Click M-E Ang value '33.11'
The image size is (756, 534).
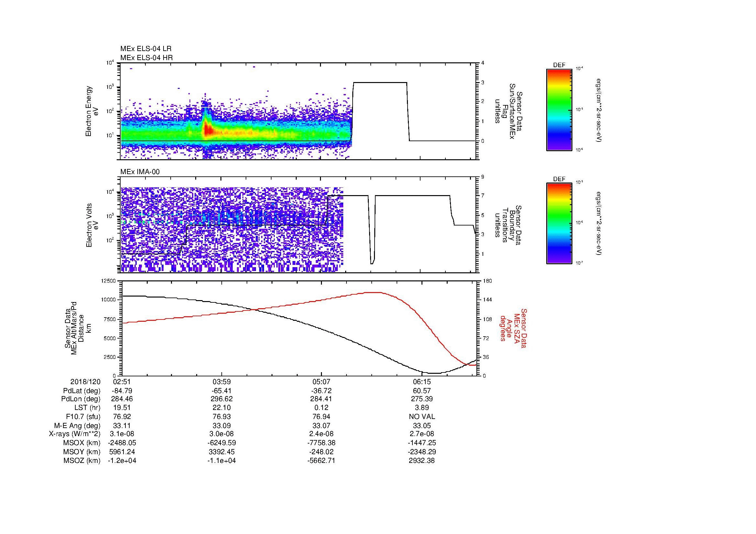[x=122, y=426]
